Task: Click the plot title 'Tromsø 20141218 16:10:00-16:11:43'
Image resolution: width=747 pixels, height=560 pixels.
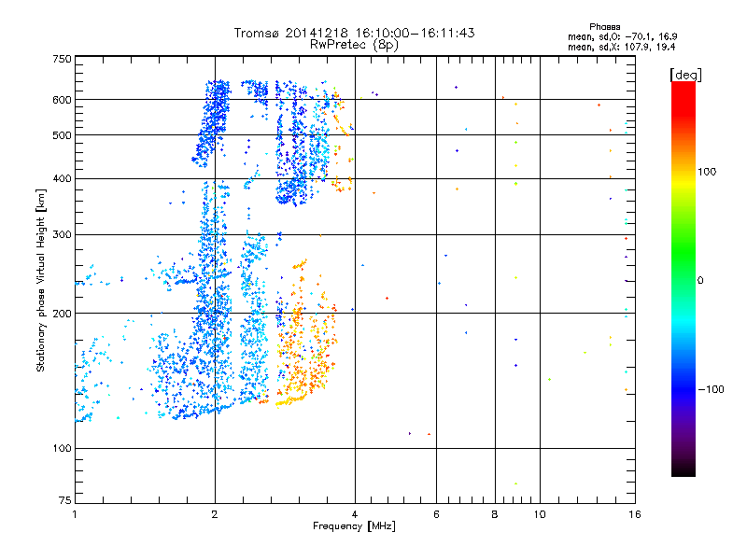Action: 354,33
